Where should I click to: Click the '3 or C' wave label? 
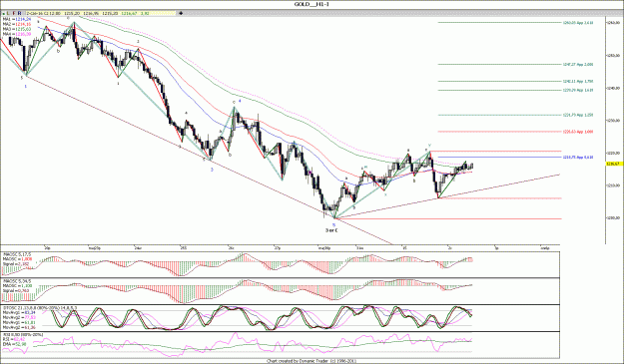[x=331, y=230]
